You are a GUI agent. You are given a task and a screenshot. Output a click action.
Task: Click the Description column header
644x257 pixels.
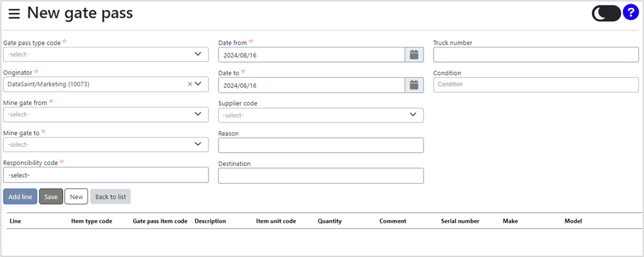211,221
